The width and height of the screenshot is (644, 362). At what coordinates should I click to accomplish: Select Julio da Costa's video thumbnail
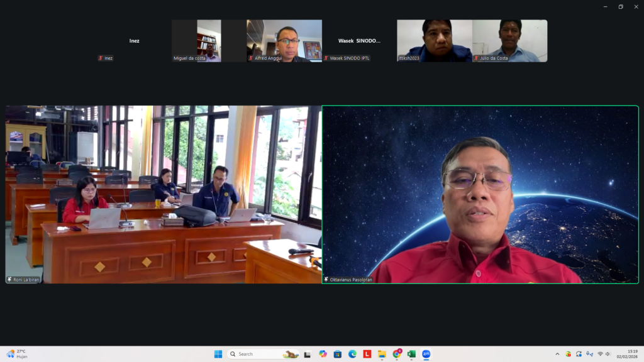click(x=509, y=41)
